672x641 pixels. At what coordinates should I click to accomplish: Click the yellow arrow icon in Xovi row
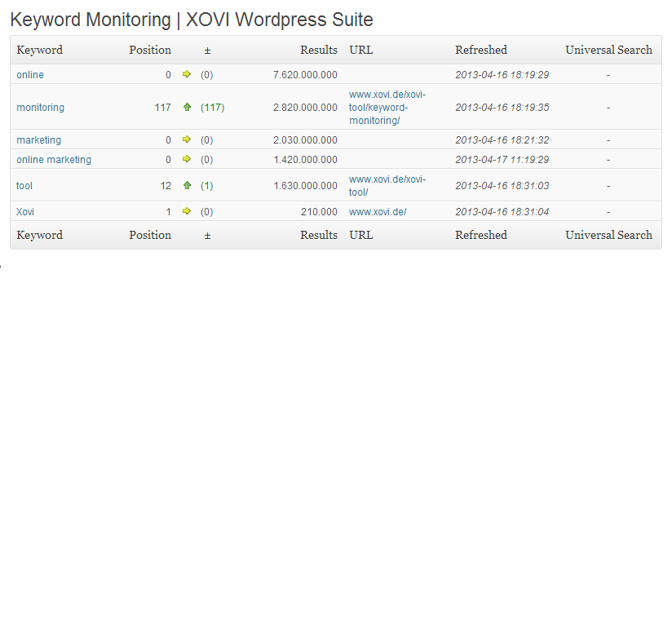click(187, 211)
